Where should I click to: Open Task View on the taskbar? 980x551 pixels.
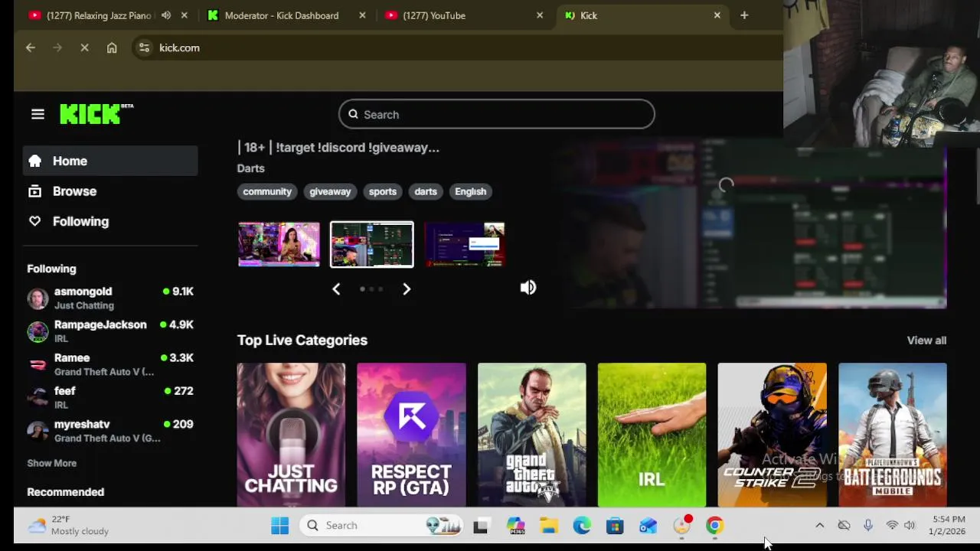[x=481, y=526]
